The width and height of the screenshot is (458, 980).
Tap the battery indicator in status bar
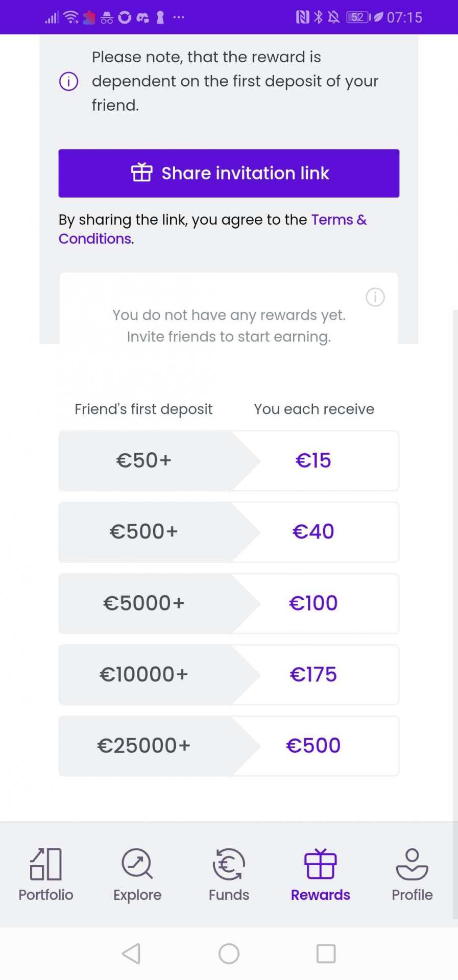click(358, 17)
